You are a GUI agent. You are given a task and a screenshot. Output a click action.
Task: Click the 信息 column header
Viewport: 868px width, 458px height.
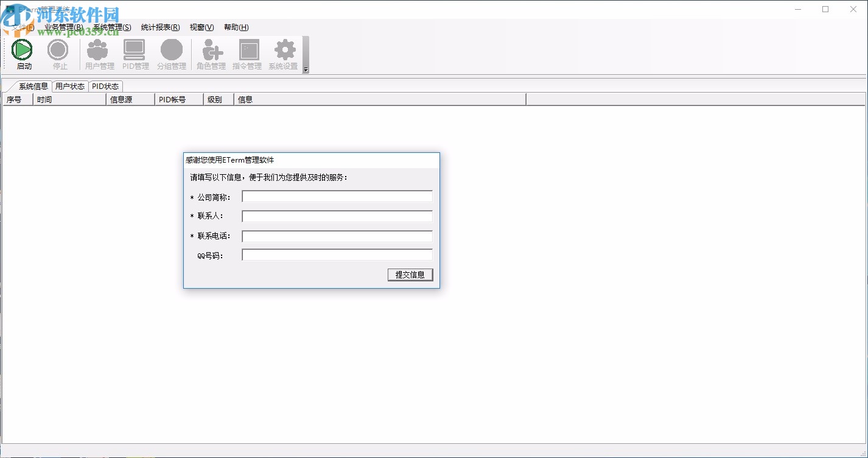[x=380, y=99]
